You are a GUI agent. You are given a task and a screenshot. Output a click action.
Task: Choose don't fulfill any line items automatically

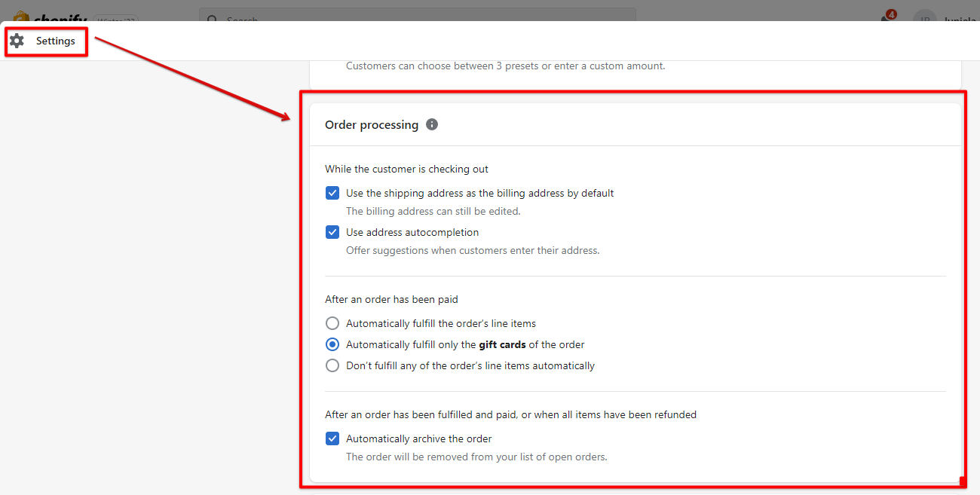332,365
